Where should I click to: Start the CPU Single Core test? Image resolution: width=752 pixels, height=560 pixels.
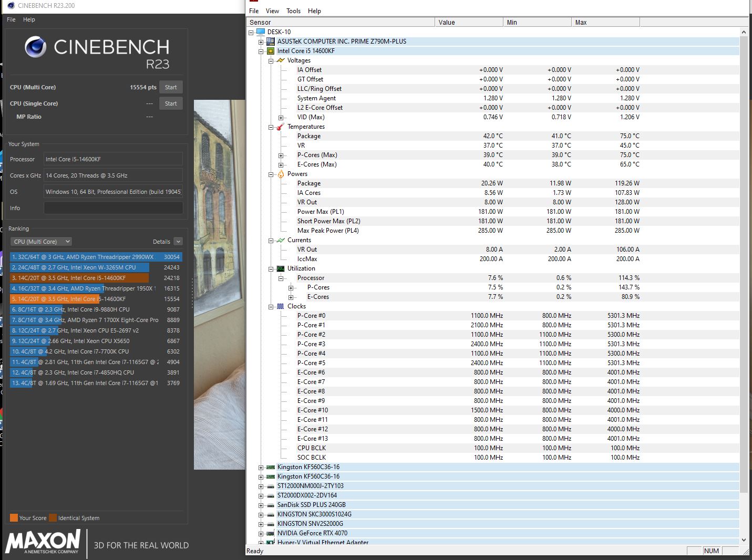[171, 103]
